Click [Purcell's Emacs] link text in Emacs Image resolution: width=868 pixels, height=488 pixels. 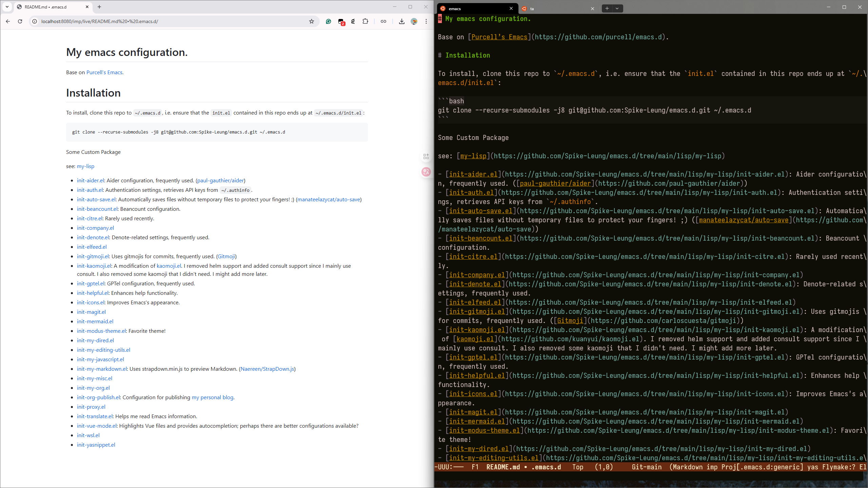[499, 37]
